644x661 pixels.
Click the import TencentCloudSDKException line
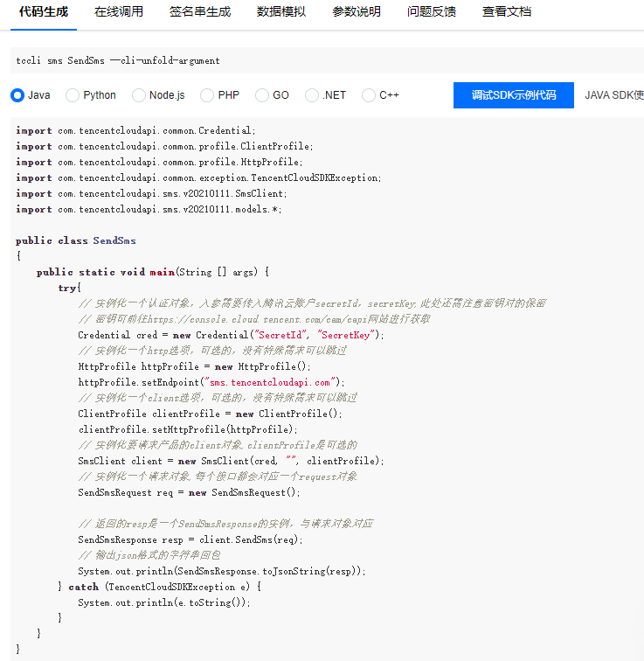point(198,177)
